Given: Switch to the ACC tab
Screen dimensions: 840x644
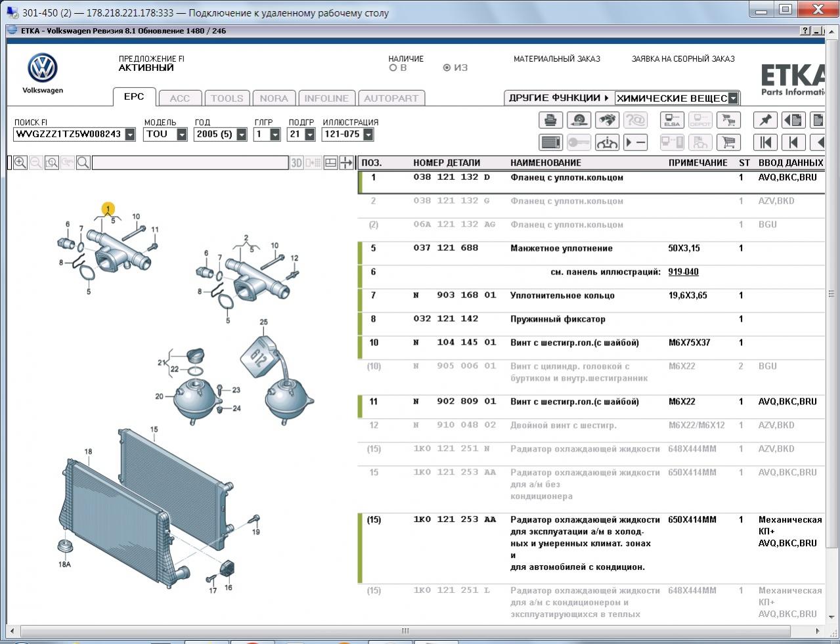Looking at the screenshot, I should point(180,98).
